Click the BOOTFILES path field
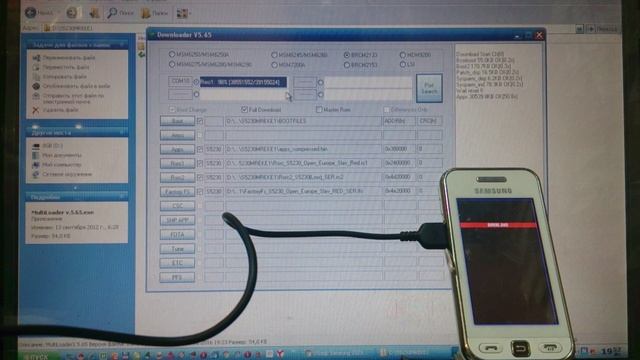Viewport: 640px width, 360px height. pos(303,121)
